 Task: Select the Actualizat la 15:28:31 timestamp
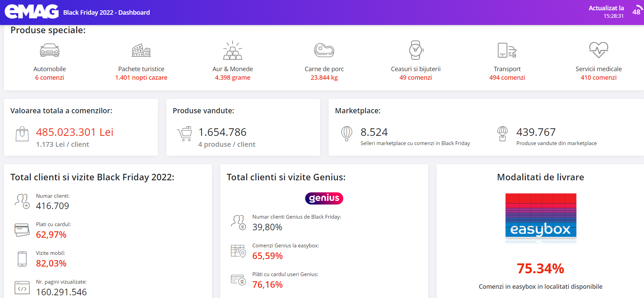point(606,12)
